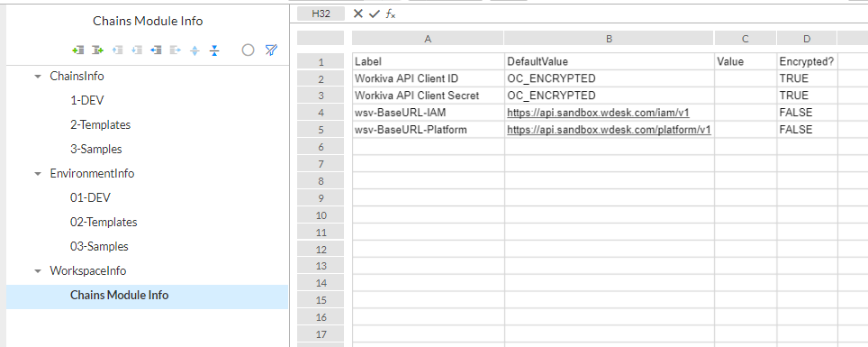Select the EnvironmentInfo outline item
This screenshot has height=347, width=868.
point(92,173)
